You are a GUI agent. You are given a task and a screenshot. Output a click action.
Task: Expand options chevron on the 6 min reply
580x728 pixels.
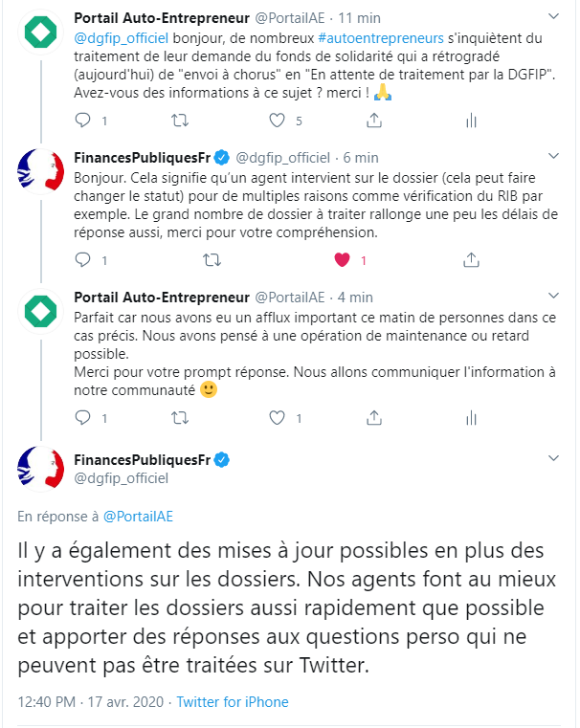tap(553, 156)
